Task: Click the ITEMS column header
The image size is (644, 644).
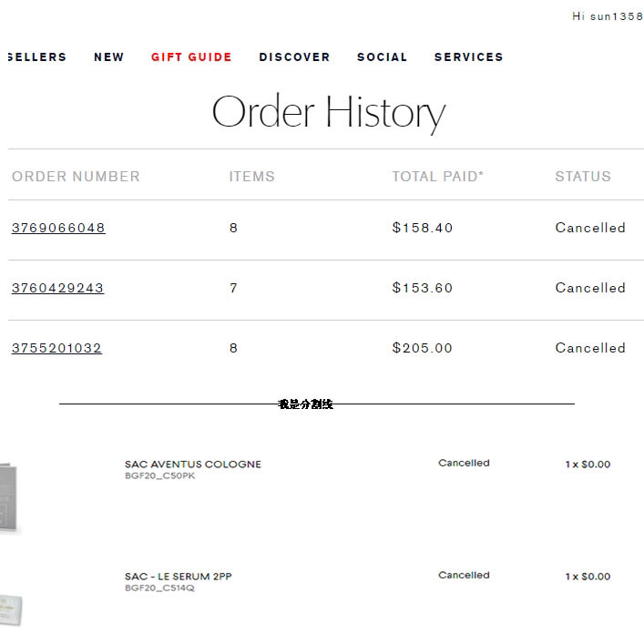Action: coord(251,176)
